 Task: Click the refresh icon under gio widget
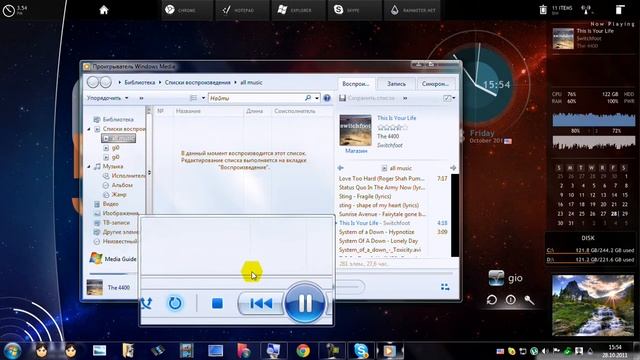(491, 300)
